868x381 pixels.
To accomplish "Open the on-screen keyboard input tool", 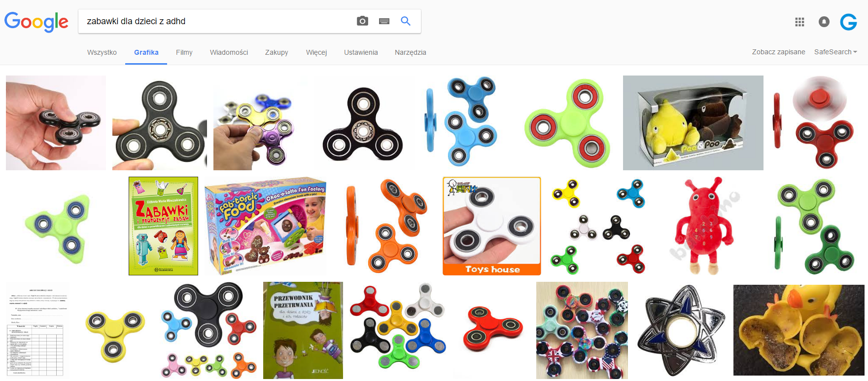I will [384, 21].
